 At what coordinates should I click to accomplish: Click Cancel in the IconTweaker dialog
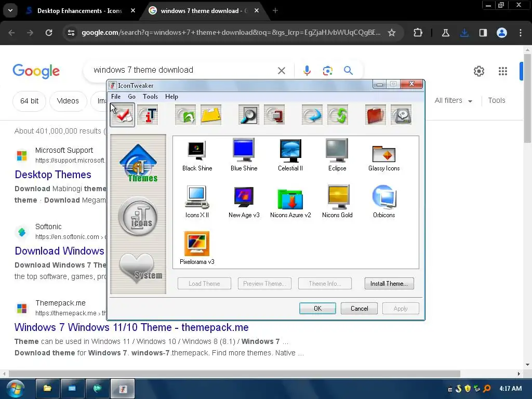360,309
